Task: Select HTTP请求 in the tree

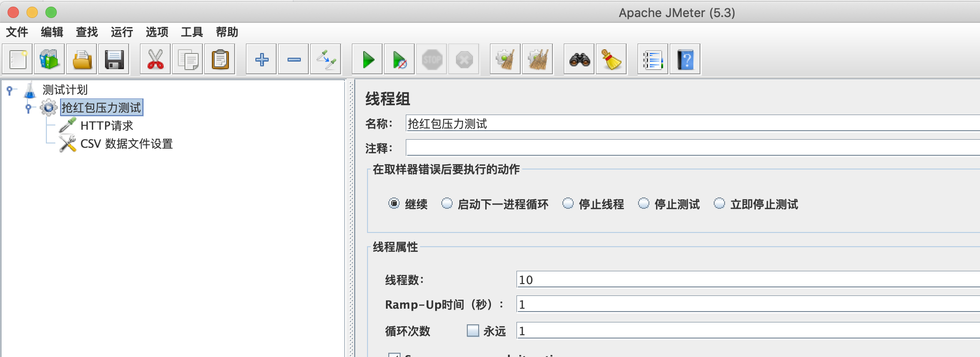Action: (107, 125)
